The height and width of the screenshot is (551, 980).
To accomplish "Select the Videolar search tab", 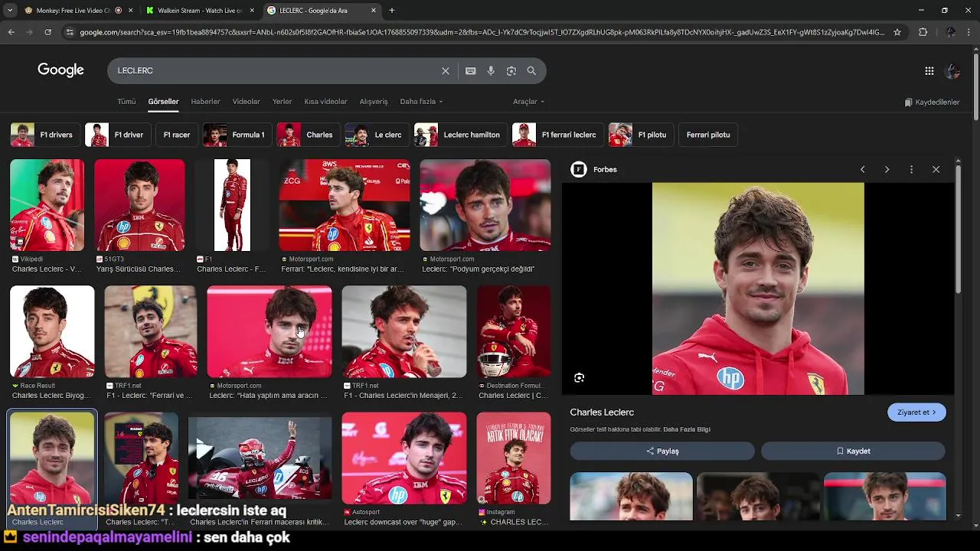I will pos(246,102).
